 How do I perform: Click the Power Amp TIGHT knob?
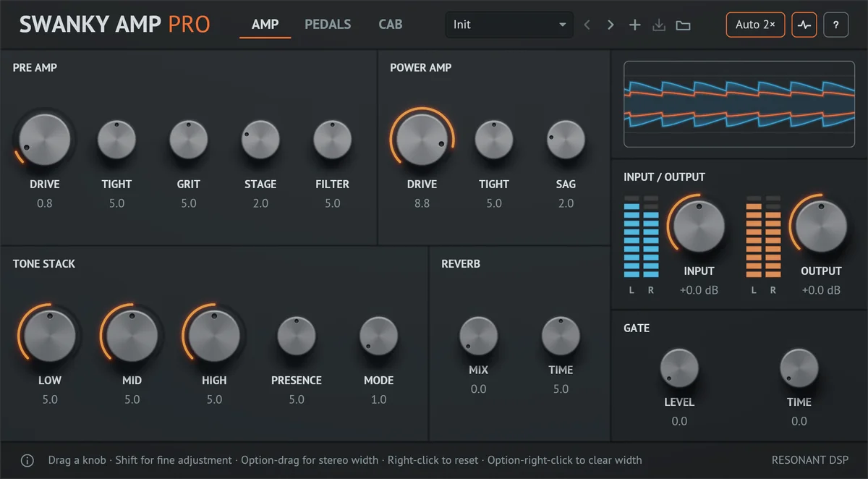click(494, 140)
